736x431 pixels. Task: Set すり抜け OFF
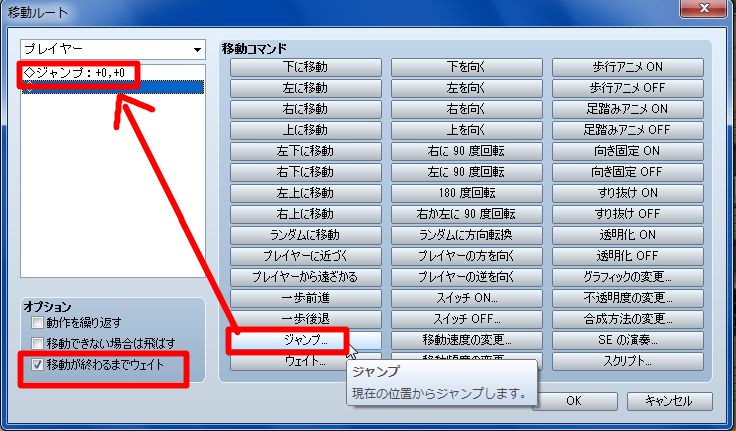pyautogui.click(x=628, y=214)
